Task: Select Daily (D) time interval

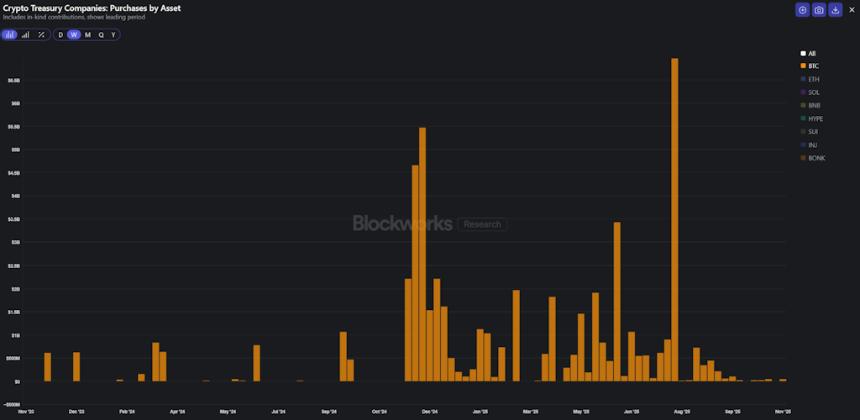Action: (60, 35)
